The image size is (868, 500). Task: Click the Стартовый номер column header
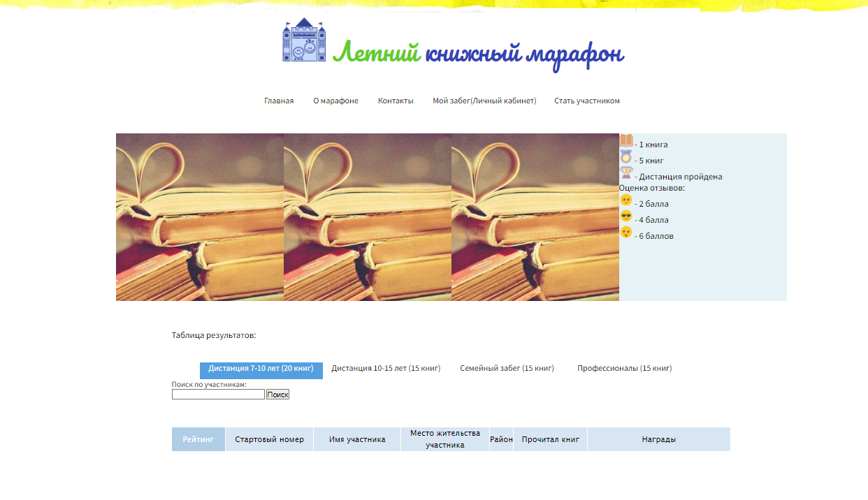pyautogui.click(x=270, y=439)
